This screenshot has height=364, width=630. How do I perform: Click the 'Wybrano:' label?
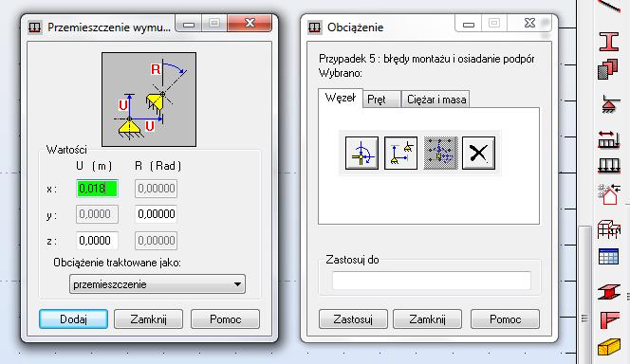pos(341,73)
